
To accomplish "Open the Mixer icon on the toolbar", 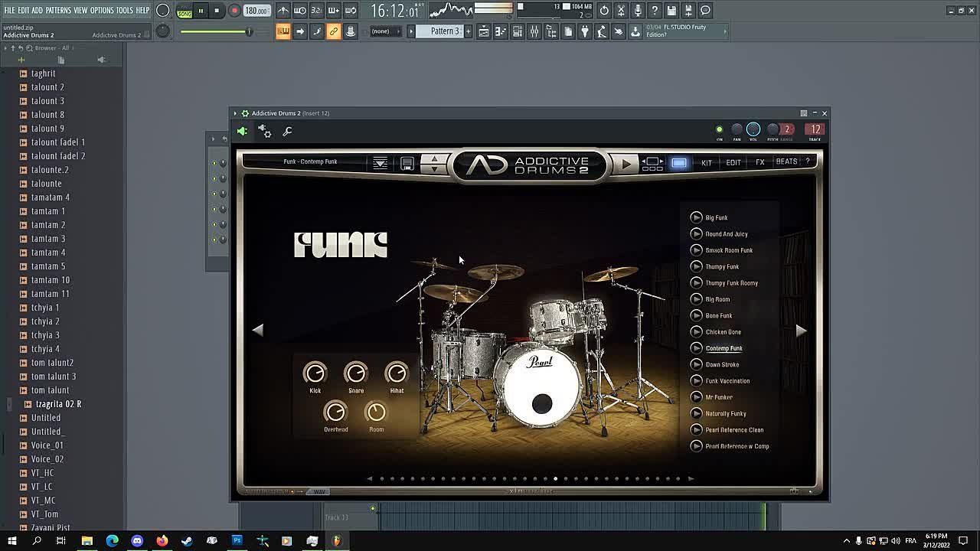I will (x=534, y=32).
